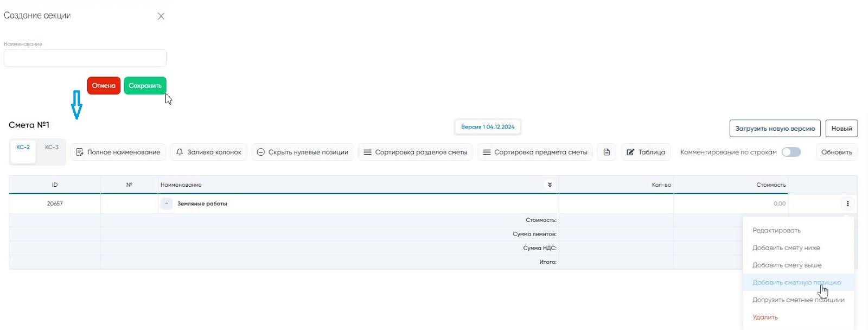Open Сортировка разделов сметы
Screen dimensions: 868x330
tap(416, 153)
